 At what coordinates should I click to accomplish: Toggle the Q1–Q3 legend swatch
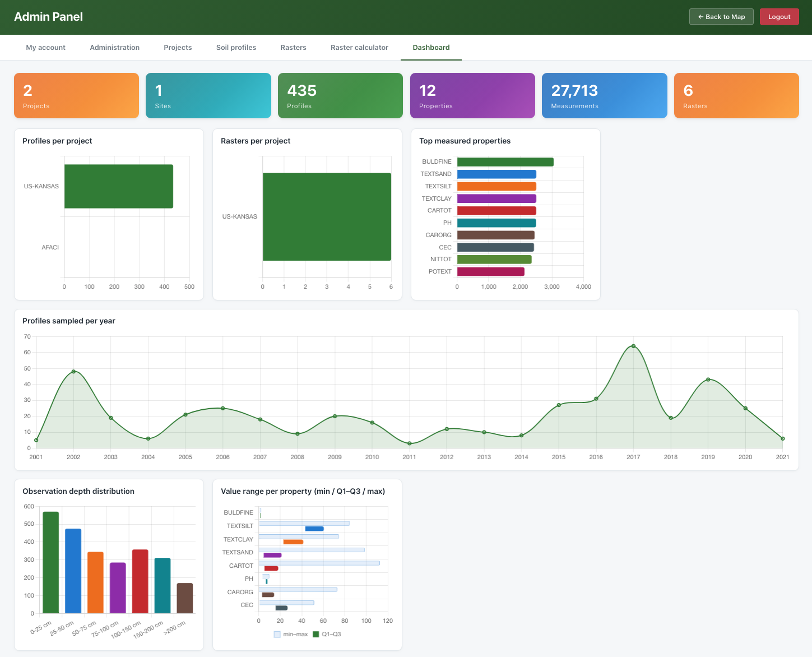[x=315, y=635]
